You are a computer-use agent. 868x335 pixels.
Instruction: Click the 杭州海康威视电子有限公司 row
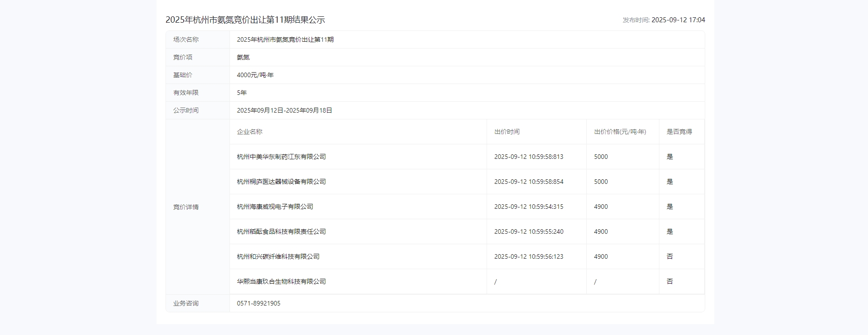click(x=275, y=207)
